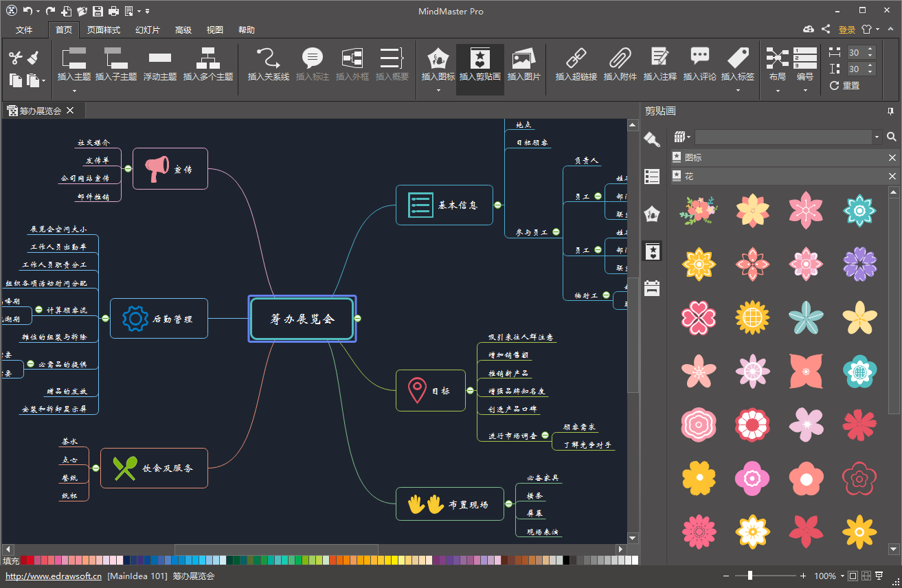Switch to the 高级 tab

click(183, 30)
